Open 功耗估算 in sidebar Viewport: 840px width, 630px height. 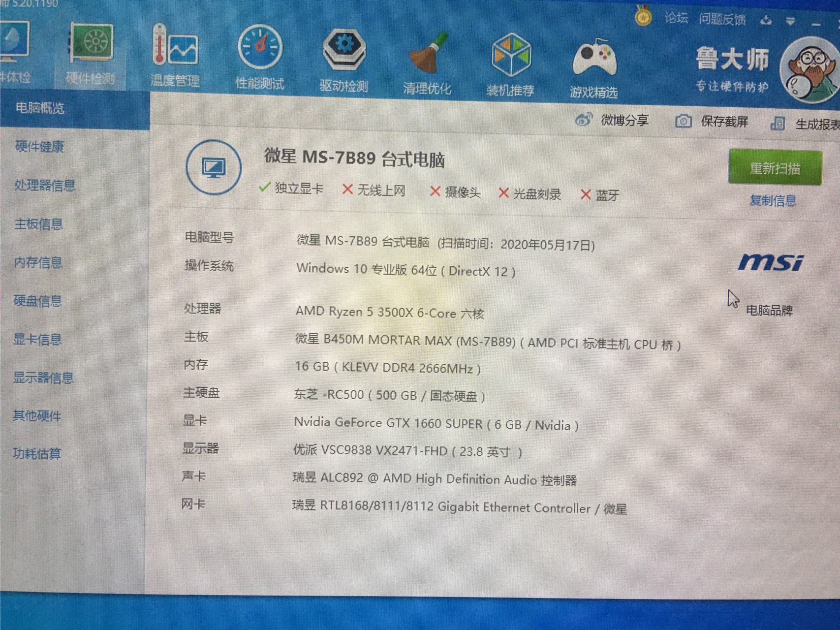pos(37,453)
